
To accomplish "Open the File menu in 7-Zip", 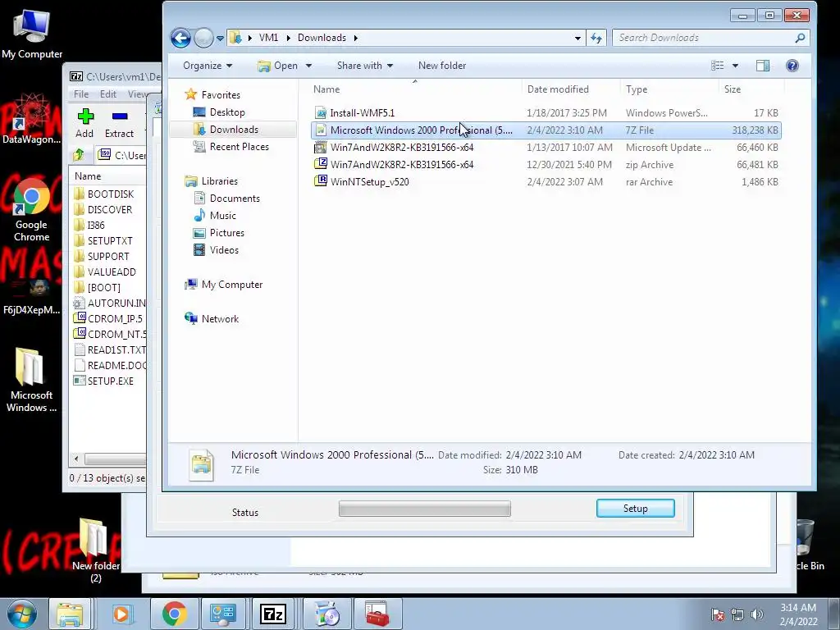I will click(81, 94).
